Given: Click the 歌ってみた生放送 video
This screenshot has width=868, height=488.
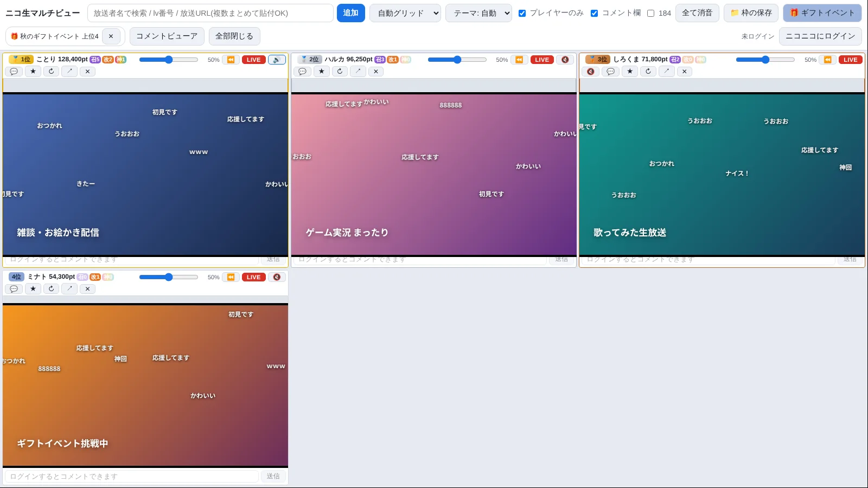Looking at the screenshot, I should (x=722, y=174).
